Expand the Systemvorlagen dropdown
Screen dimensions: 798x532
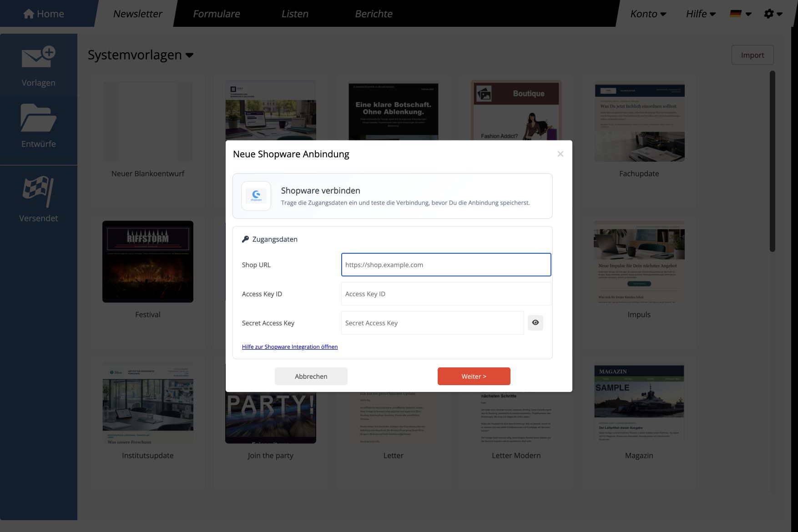point(141,55)
